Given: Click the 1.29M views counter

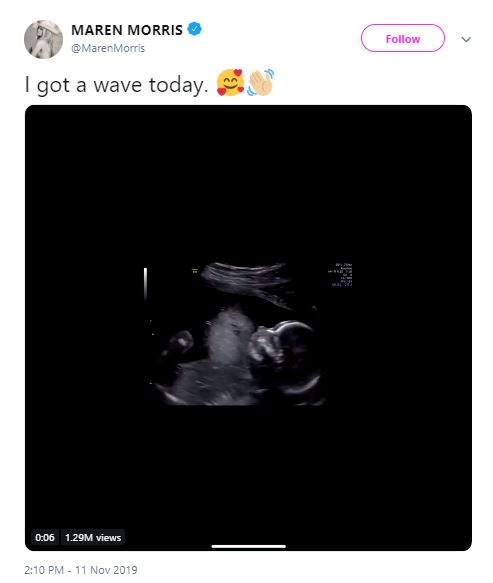Looking at the screenshot, I should click(93, 537).
